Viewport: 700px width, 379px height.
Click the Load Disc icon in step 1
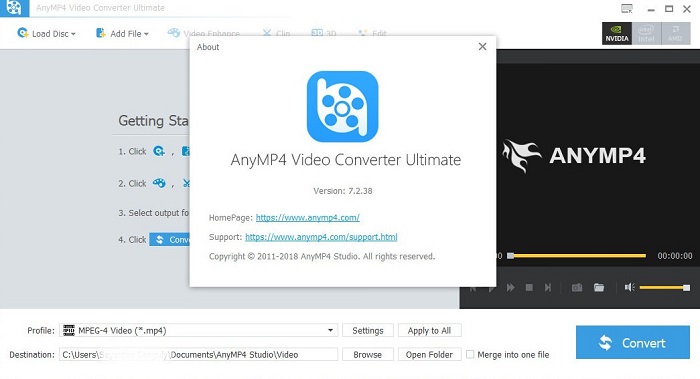159,151
